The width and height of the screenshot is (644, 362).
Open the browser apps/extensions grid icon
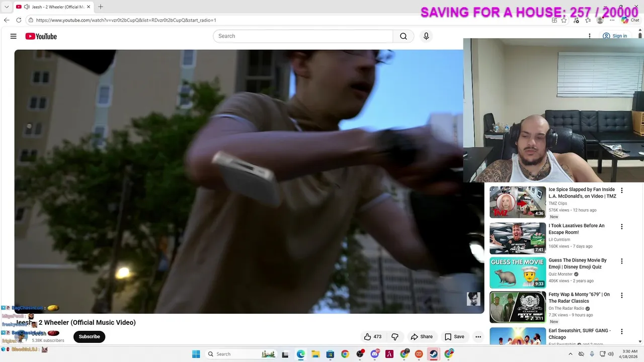click(554, 20)
